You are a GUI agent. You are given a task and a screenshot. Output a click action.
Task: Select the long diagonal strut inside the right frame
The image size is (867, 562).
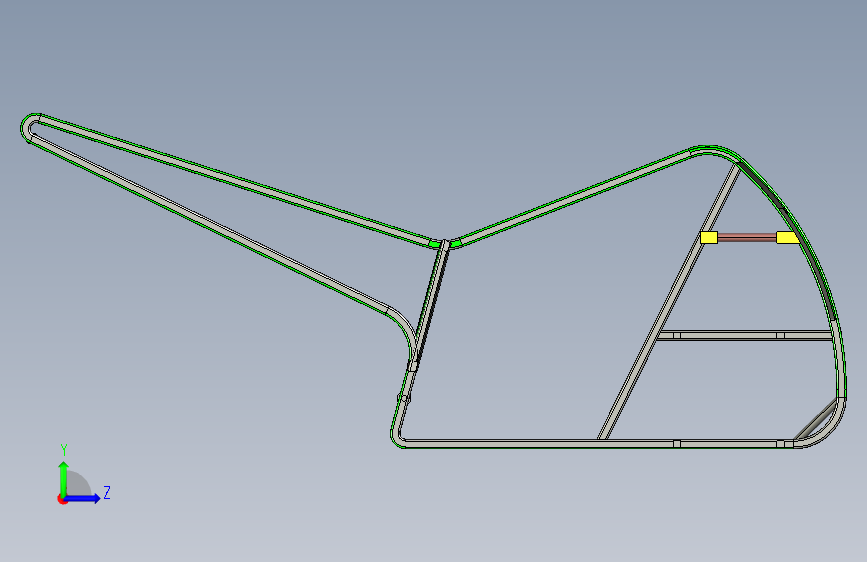[669, 301]
